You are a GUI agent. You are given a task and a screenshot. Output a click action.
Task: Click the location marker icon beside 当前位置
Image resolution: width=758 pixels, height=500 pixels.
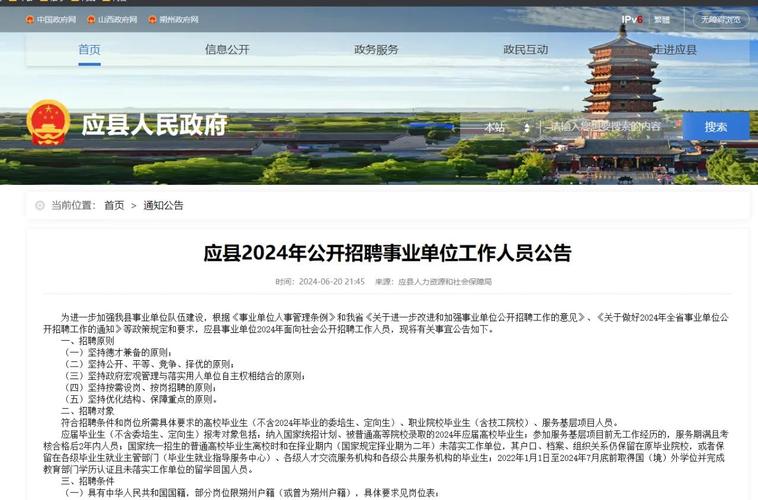[40, 206]
